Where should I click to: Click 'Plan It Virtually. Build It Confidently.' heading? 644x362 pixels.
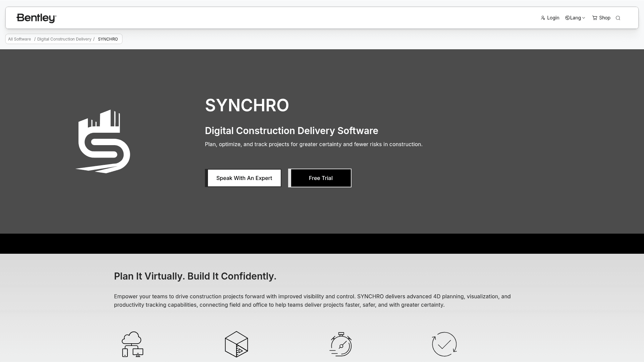(195, 276)
